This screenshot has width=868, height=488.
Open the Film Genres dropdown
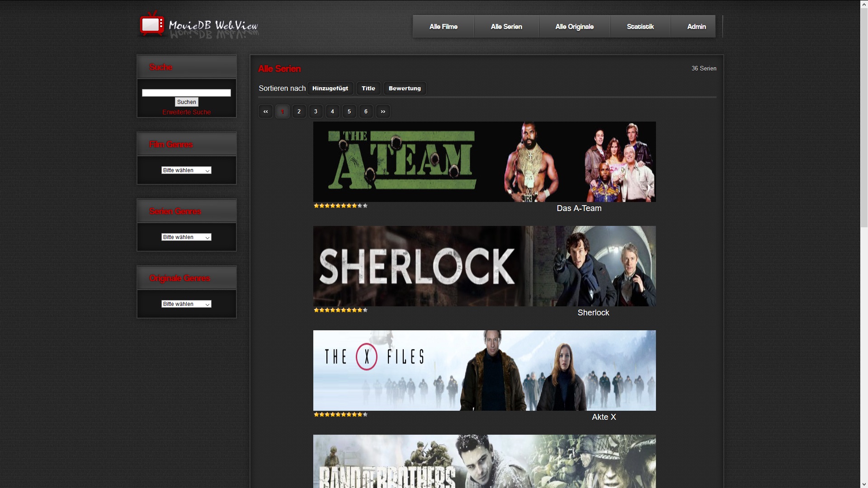[x=186, y=170]
